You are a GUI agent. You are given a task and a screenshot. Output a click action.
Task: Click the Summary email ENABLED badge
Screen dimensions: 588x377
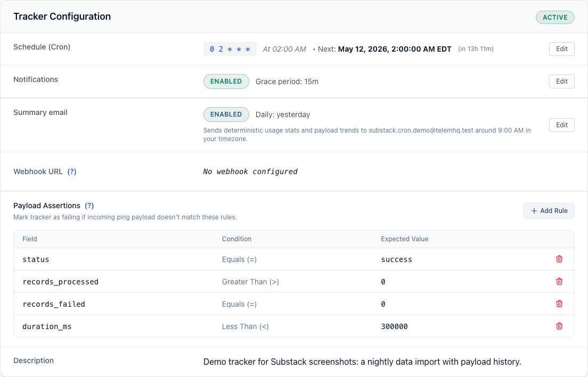(226, 114)
